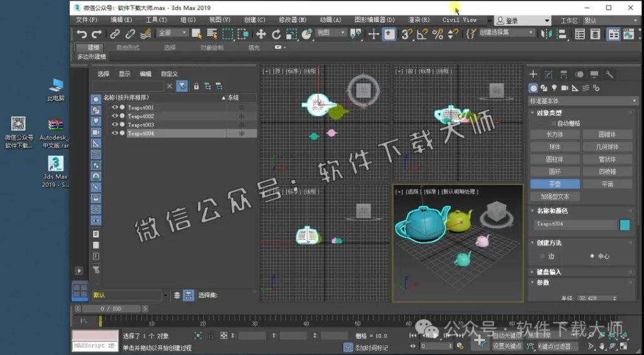Collapse the 参数 rollout
This screenshot has width=644, height=355.
(x=543, y=283)
